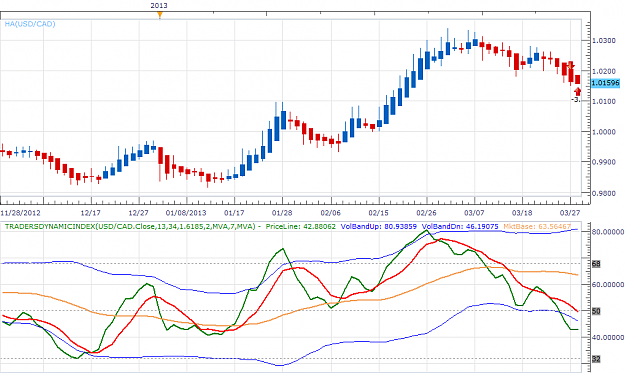625x373 pixels.
Task: Click the 60.00000 indicator axis label
Action: [608, 285]
